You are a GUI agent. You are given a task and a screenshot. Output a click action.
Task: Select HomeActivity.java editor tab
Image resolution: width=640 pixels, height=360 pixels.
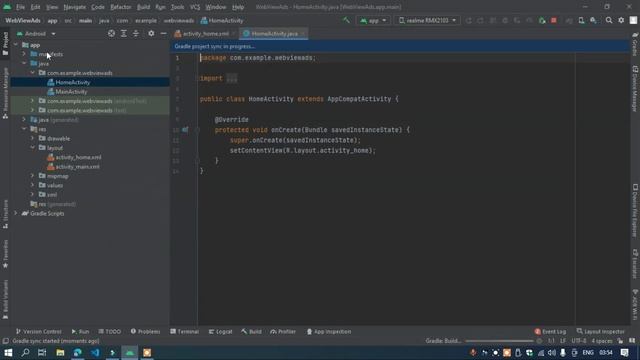(274, 33)
